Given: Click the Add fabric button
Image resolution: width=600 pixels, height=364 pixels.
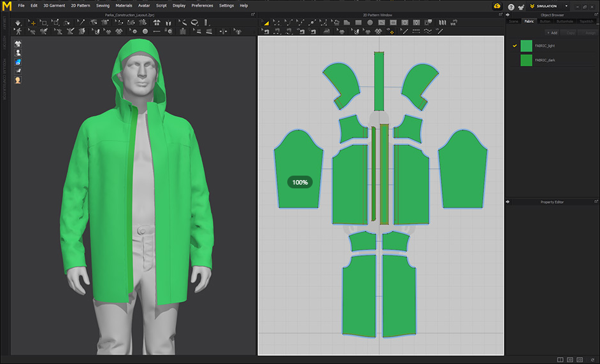Looking at the screenshot, I should (552, 33).
